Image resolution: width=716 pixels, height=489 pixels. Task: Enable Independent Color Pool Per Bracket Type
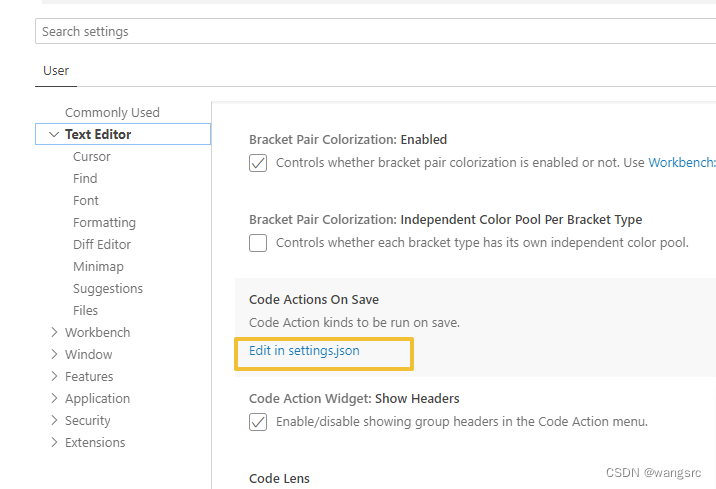tap(258, 243)
